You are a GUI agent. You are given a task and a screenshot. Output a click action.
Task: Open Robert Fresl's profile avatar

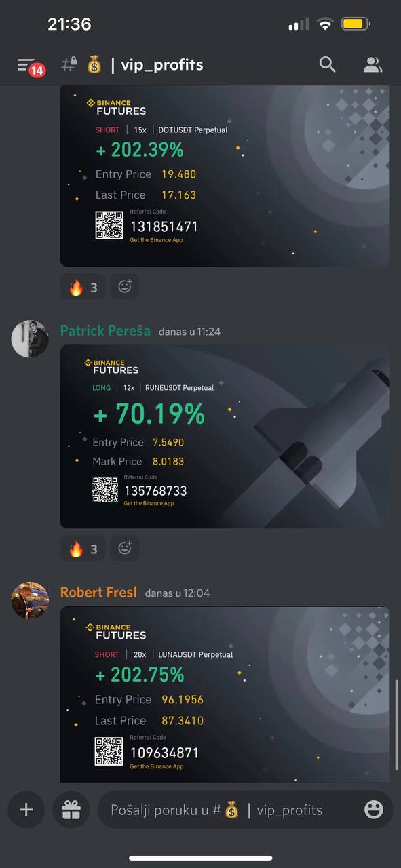30,600
